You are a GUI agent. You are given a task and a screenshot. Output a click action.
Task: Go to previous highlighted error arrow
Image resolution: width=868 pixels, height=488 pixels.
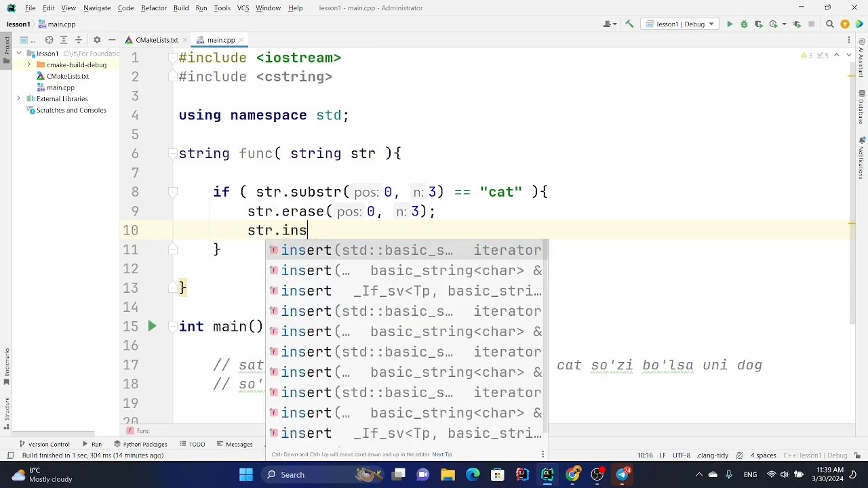click(x=837, y=55)
